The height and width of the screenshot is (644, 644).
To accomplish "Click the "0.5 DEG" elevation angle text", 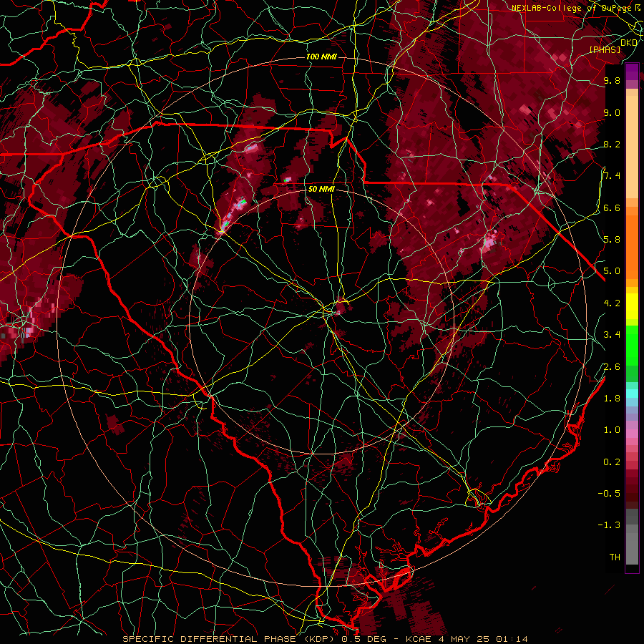I will pyautogui.click(x=363, y=639).
